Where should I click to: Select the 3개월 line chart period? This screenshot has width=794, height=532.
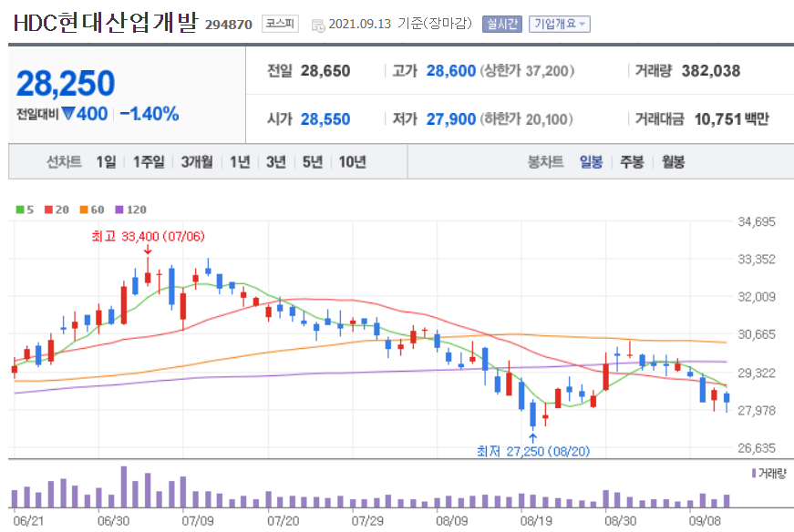(x=197, y=162)
